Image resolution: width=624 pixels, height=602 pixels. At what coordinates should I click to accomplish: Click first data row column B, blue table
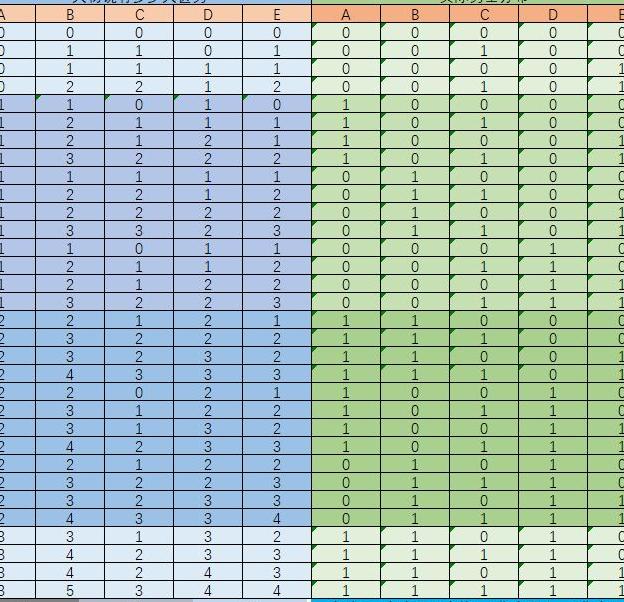[69, 33]
